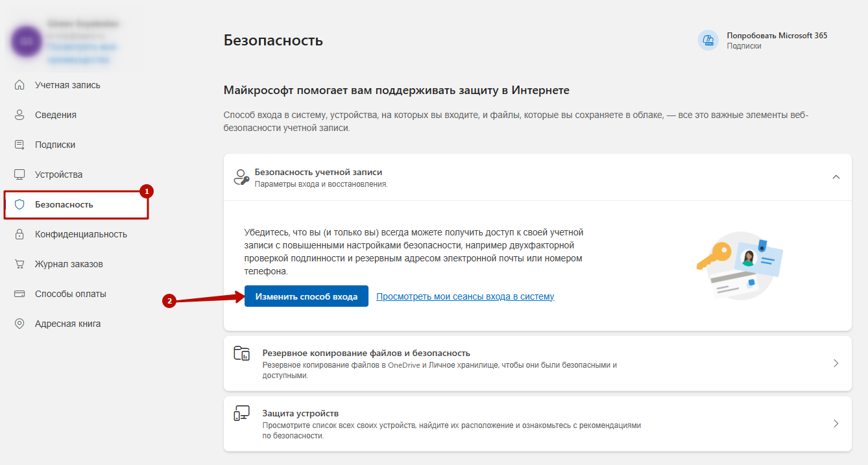Click the monitor icon beside Устройства
868x465 pixels.
[x=19, y=174]
